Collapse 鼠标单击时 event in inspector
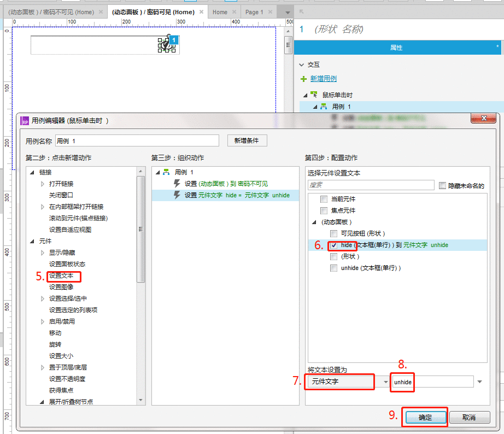This screenshot has width=504, height=434. pyautogui.click(x=306, y=96)
